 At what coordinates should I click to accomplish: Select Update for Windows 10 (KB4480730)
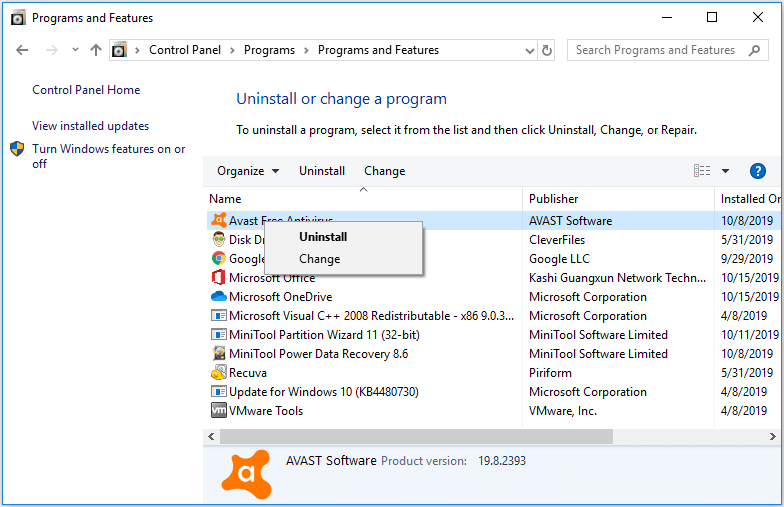pos(324,392)
